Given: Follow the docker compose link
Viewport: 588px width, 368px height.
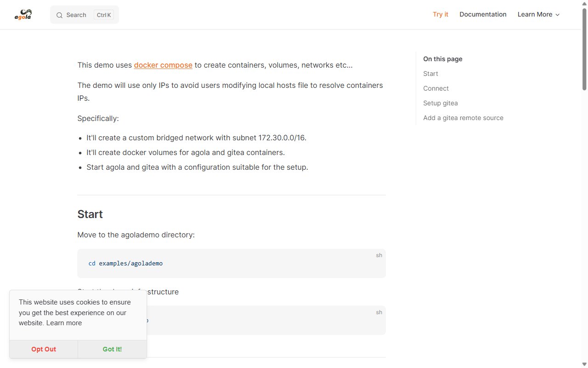Looking at the screenshot, I should 163,65.
